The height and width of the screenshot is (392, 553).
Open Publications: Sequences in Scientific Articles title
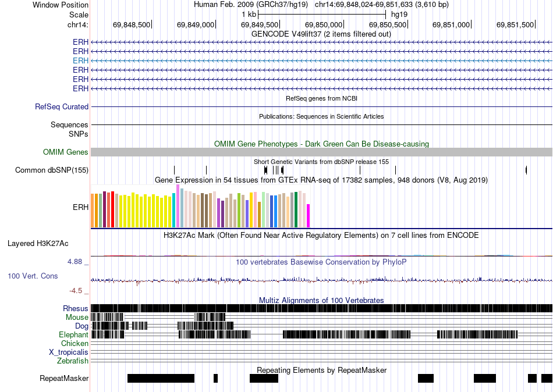[x=321, y=116]
